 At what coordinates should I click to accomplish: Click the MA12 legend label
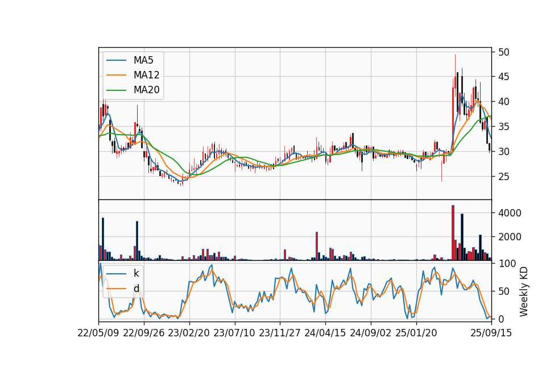pyautogui.click(x=146, y=75)
